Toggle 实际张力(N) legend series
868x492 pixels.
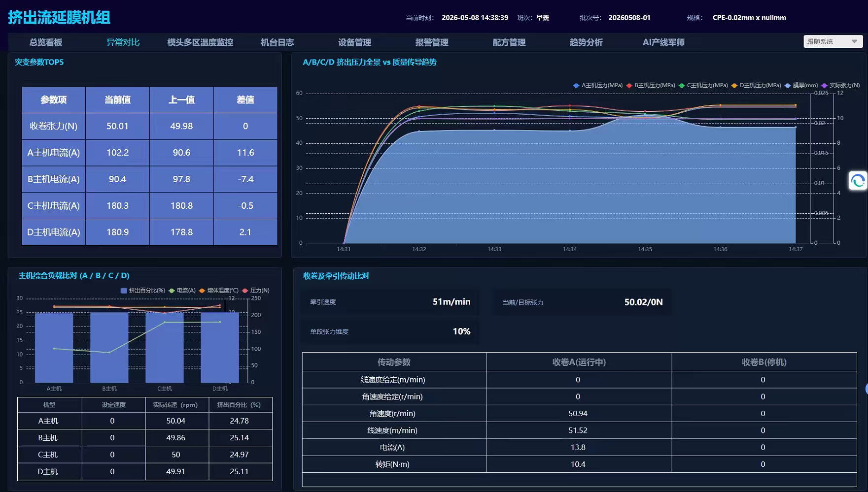[840, 85]
